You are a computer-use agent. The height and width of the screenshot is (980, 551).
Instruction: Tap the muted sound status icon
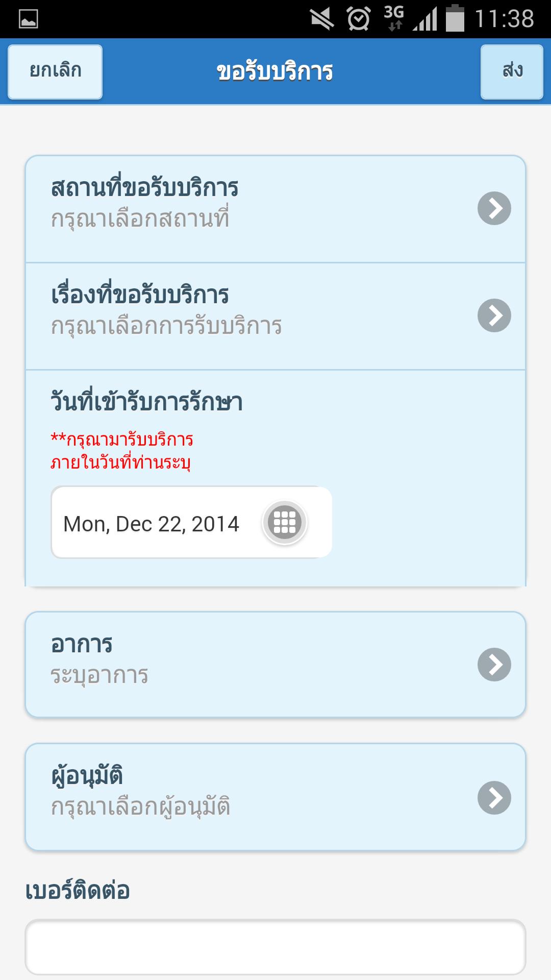tap(322, 19)
